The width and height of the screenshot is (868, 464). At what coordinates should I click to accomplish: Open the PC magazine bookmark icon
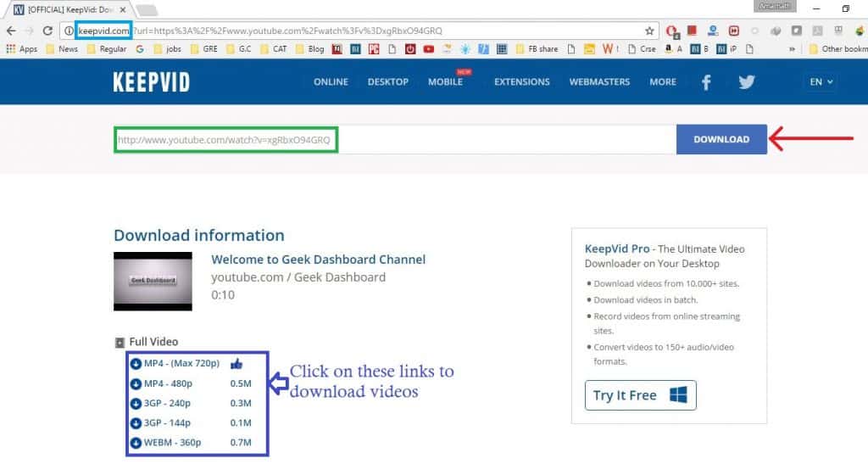[x=374, y=48]
